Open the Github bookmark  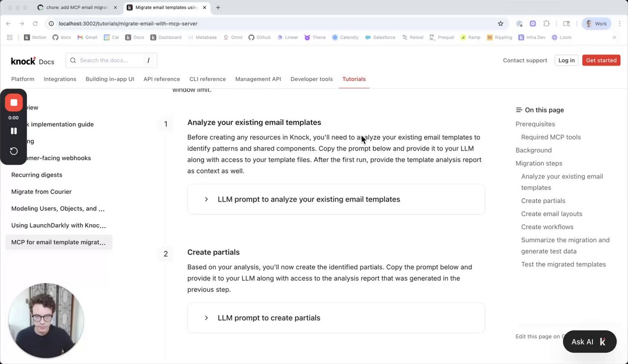[260, 37]
